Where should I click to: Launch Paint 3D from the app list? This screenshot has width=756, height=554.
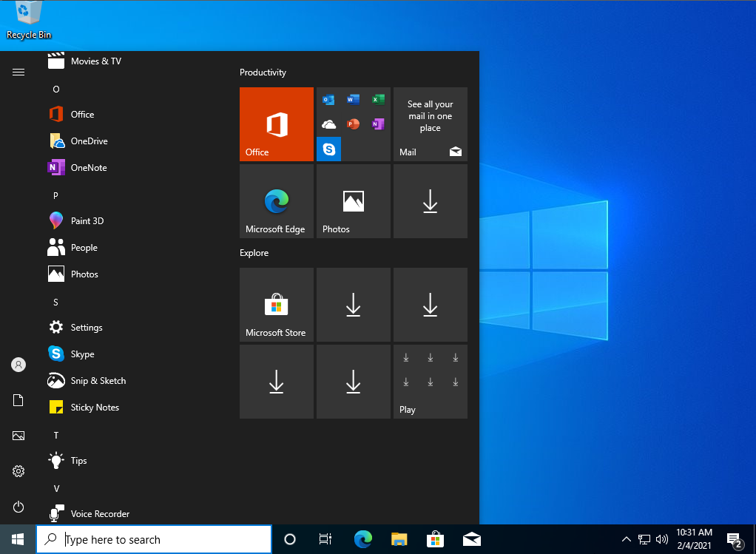coord(130,221)
